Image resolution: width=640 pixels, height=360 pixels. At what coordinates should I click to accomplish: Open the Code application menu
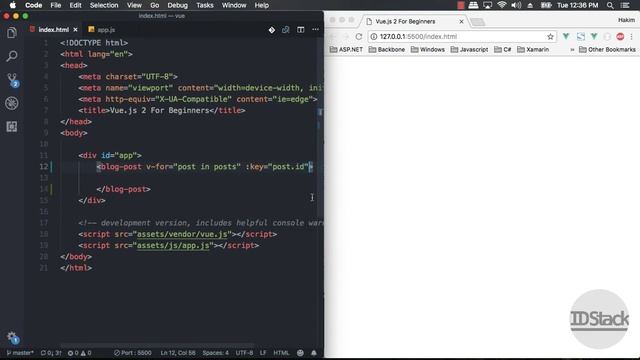[x=33, y=5]
